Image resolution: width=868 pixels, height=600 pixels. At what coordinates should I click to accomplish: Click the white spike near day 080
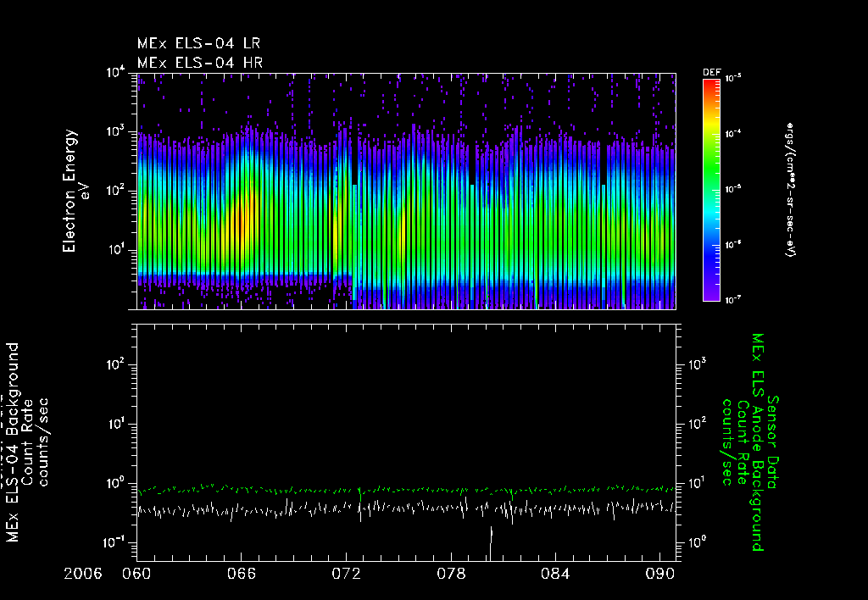point(491,543)
